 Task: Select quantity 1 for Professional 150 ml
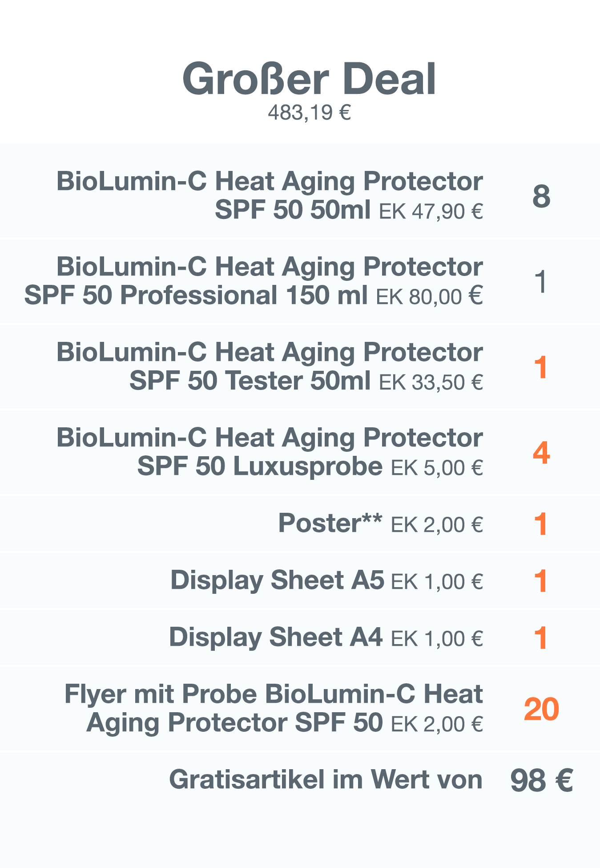541,282
